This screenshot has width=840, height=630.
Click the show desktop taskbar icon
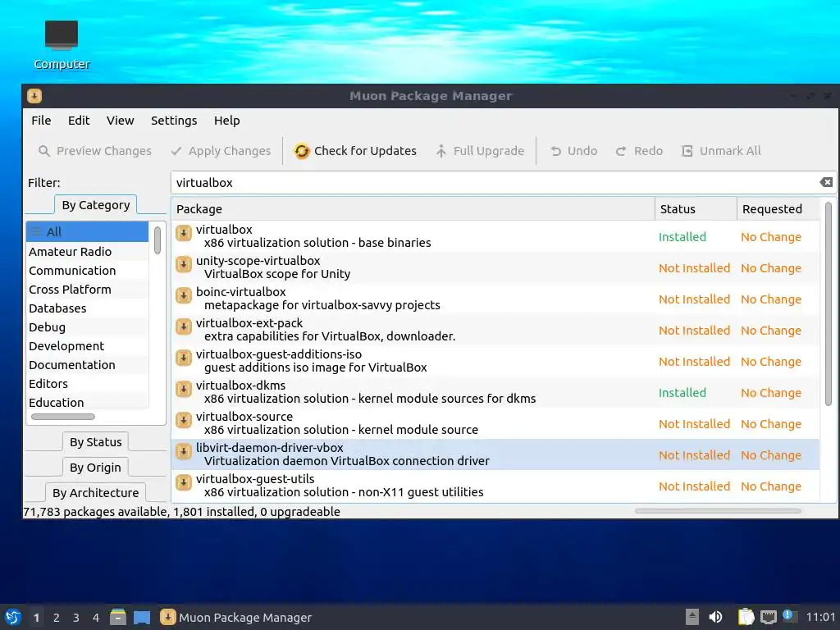point(142,617)
